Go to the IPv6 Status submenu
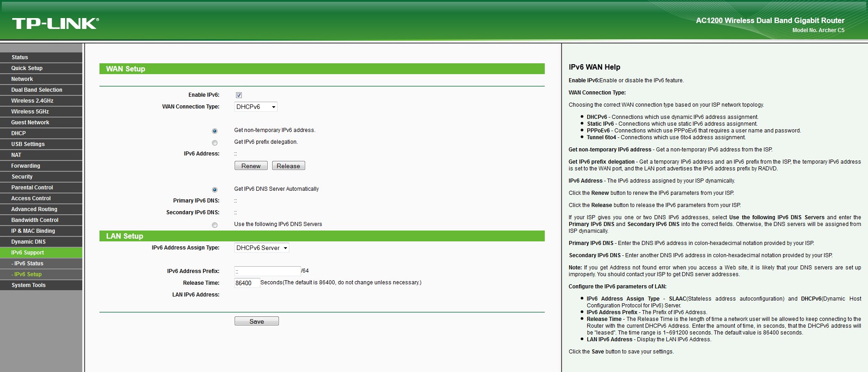The image size is (868, 372). pyautogui.click(x=41, y=264)
